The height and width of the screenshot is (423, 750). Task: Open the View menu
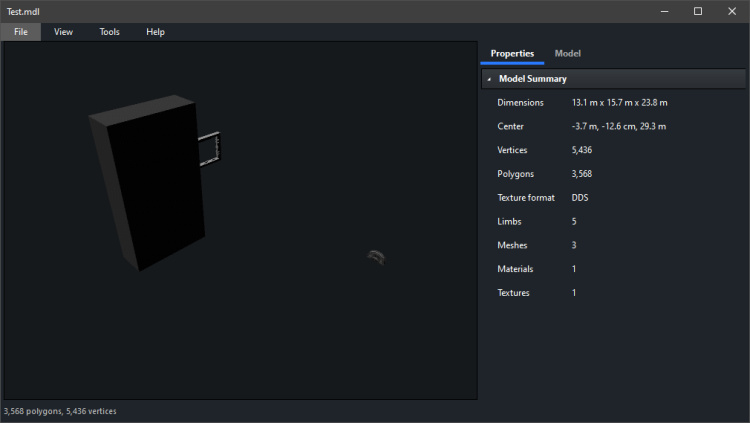click(63, 32)
